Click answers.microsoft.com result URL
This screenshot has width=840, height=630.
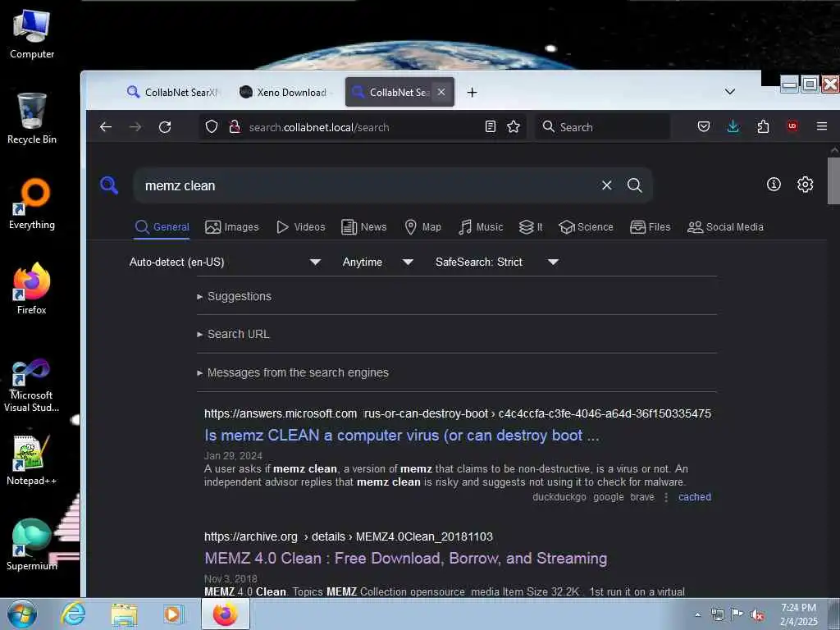(458, 413)
